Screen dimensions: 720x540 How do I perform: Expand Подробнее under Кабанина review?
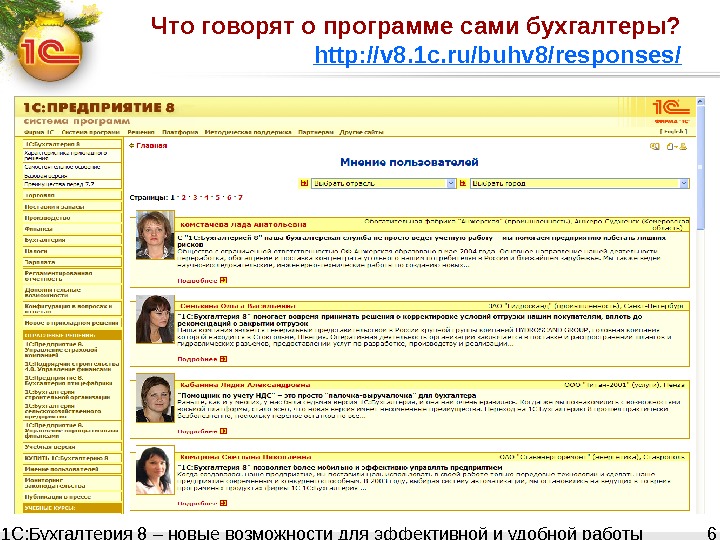(202, 431)
